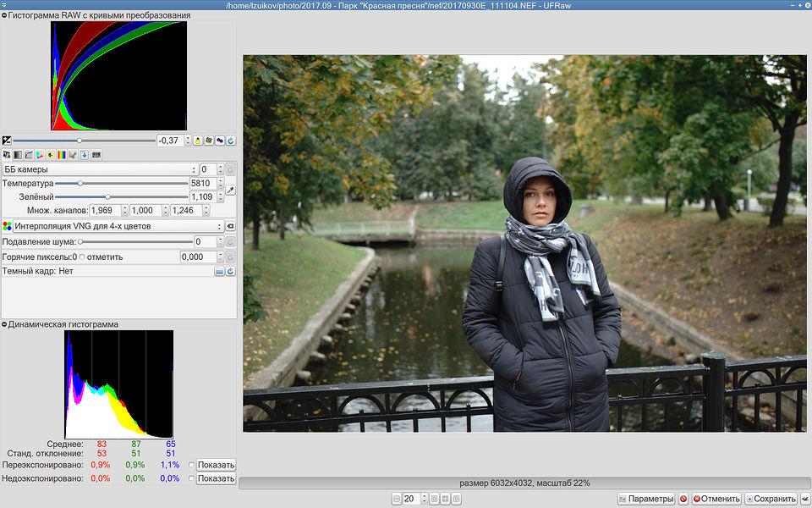Toggle highlight restoration in exposure row
This screenshot has width=812, height=508.
point(198,141)
